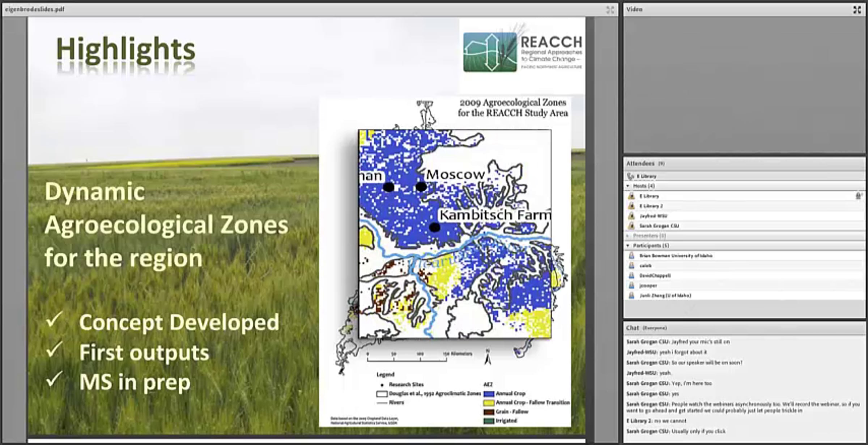Select Junli Zhang (U of Idaho)
The height and width of the screenshot is (445, 868).
[665, 295]
